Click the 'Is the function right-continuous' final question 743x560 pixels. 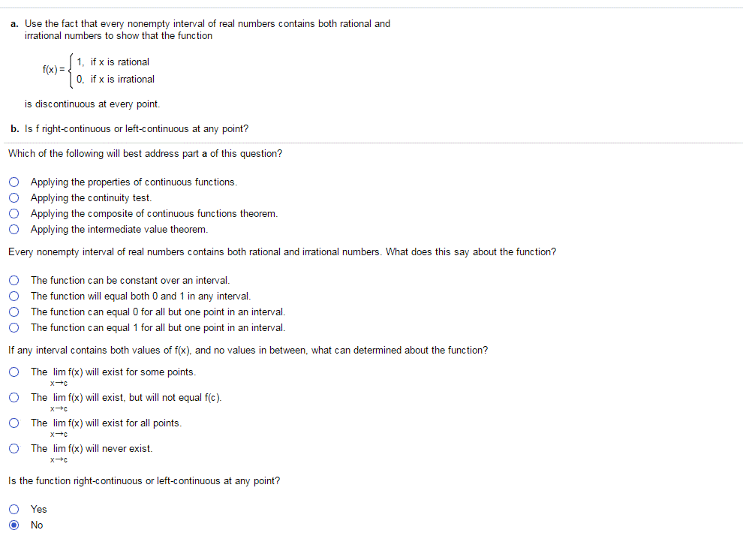144,480
